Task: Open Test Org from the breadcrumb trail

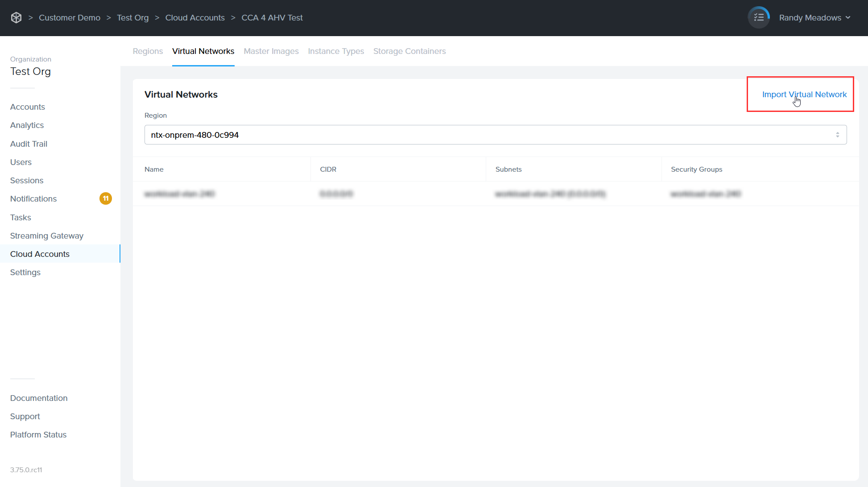Action: tap(132, 17)
